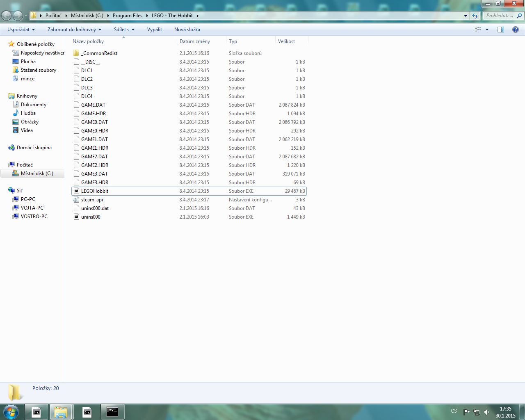Click LEGO - The Hobbit breadcrumb segment
Image resolution: width=525 pixels, height=420 pixels.
click(172, 16)
